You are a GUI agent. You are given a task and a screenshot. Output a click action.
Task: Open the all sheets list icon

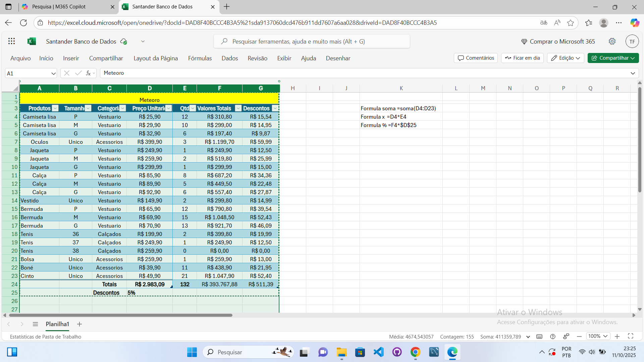point(35,324)
